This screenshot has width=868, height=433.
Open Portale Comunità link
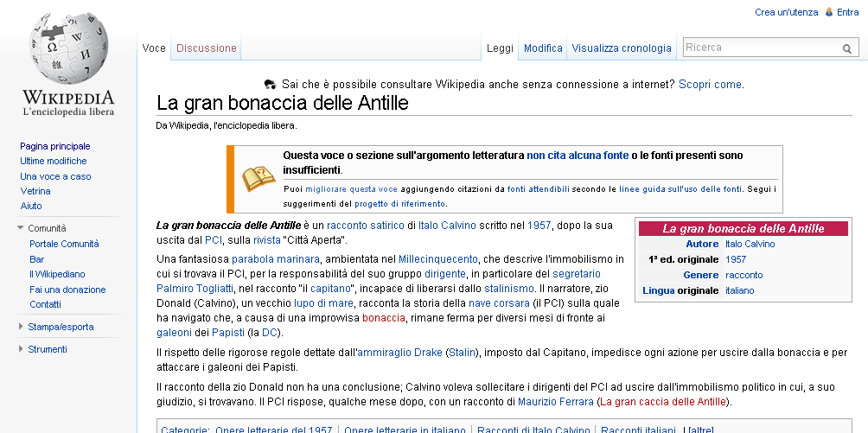point(64,244)
